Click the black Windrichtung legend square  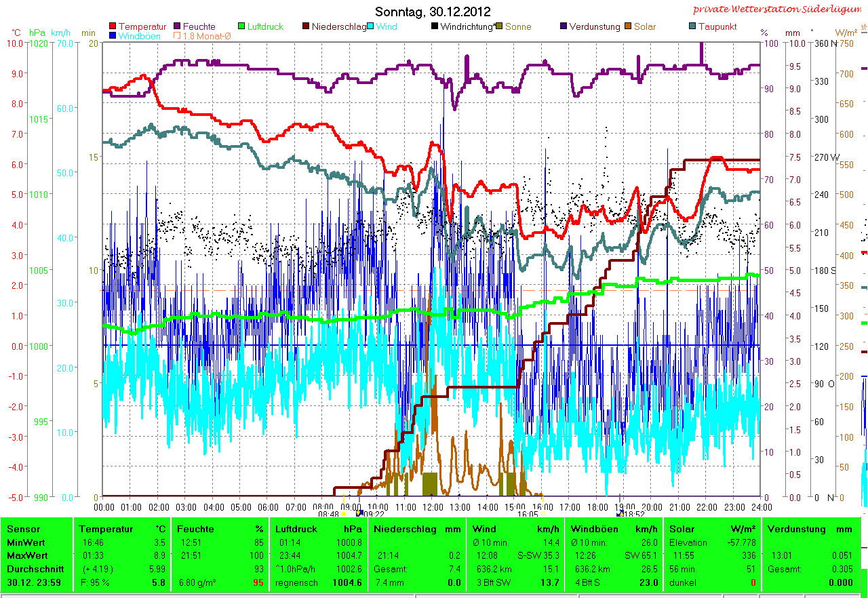click(435, 26)
